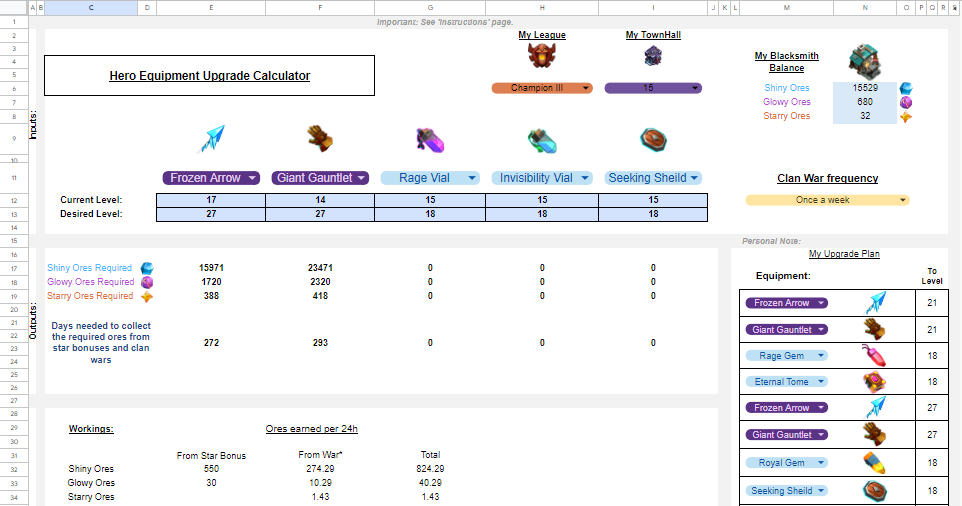
Task: Click Giant Gauntlet icon in level 21 plan row
Action: tap(875, 329)
